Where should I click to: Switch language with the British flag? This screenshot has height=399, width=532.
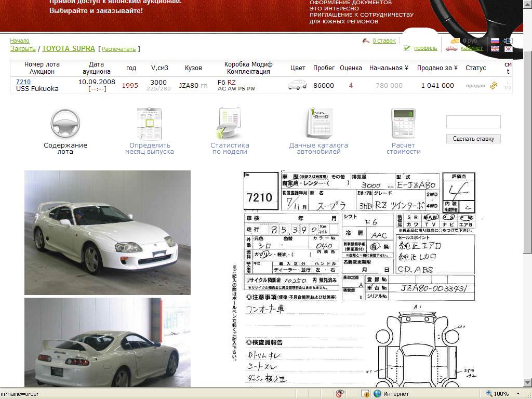tap(495, 49)
